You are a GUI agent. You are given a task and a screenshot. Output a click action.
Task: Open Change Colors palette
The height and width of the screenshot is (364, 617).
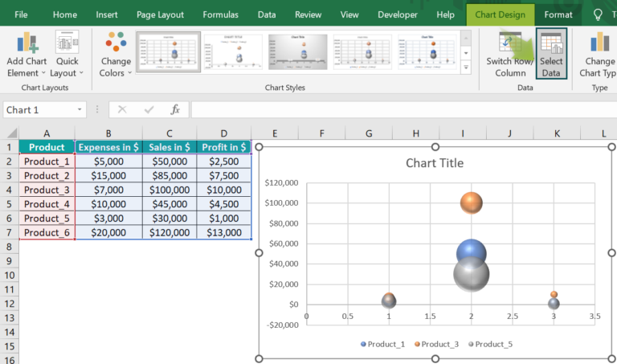pyautogui.click(x=116, y=55)
